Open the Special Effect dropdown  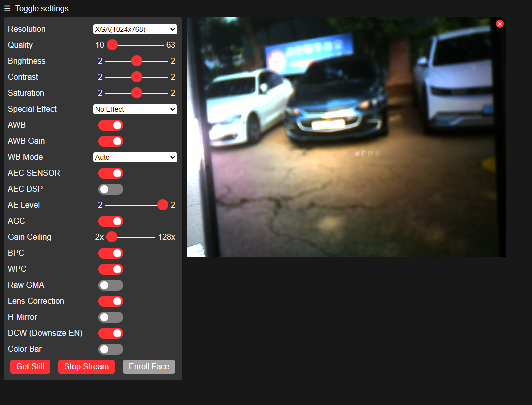[135, 109]
